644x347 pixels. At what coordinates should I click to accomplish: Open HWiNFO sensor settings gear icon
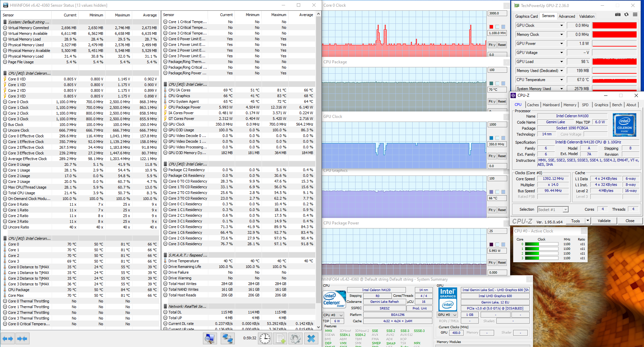click(x=296, y=339)
